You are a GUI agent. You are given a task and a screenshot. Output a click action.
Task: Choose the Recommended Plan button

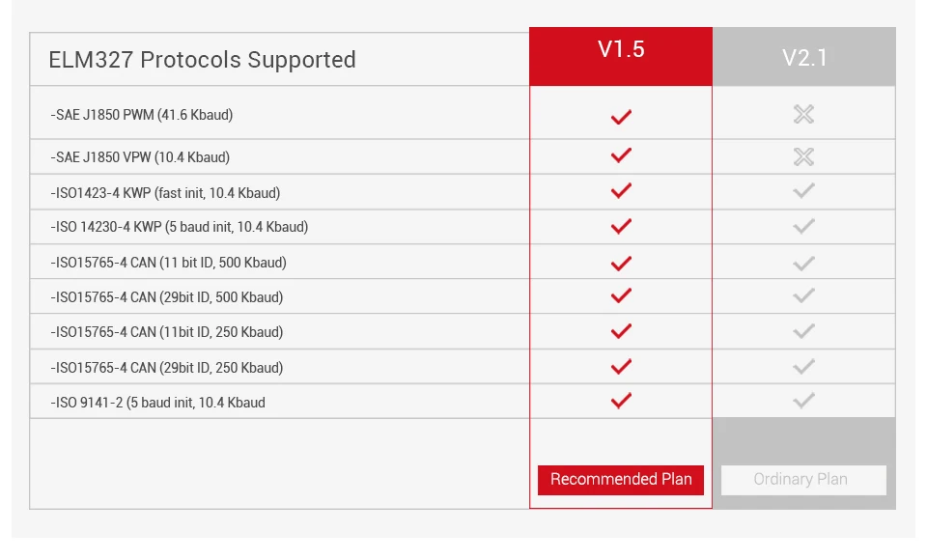tap(621, 480)
